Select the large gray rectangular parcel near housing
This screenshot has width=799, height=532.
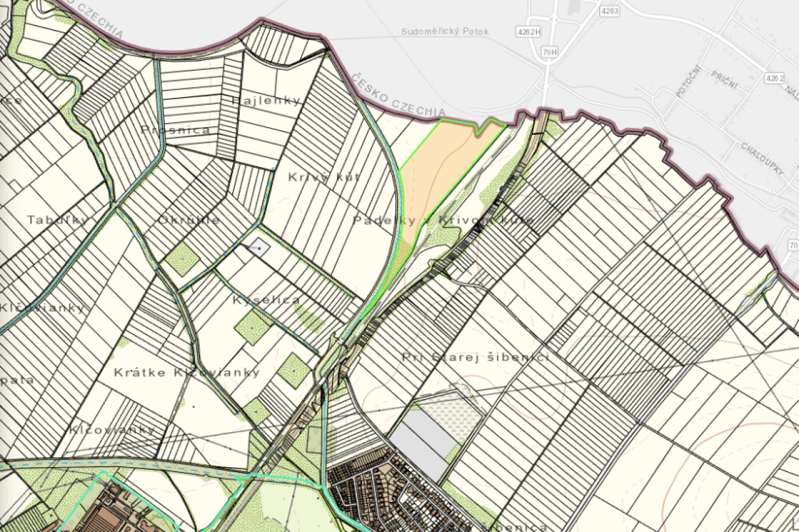[x=429, y=445]
